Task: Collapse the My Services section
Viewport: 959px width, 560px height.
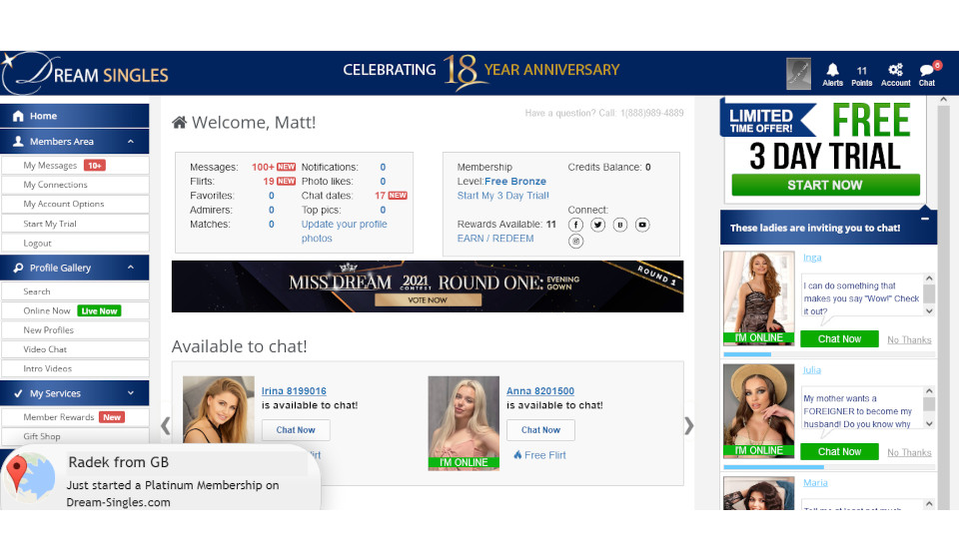Action: (x=130, y=393)
